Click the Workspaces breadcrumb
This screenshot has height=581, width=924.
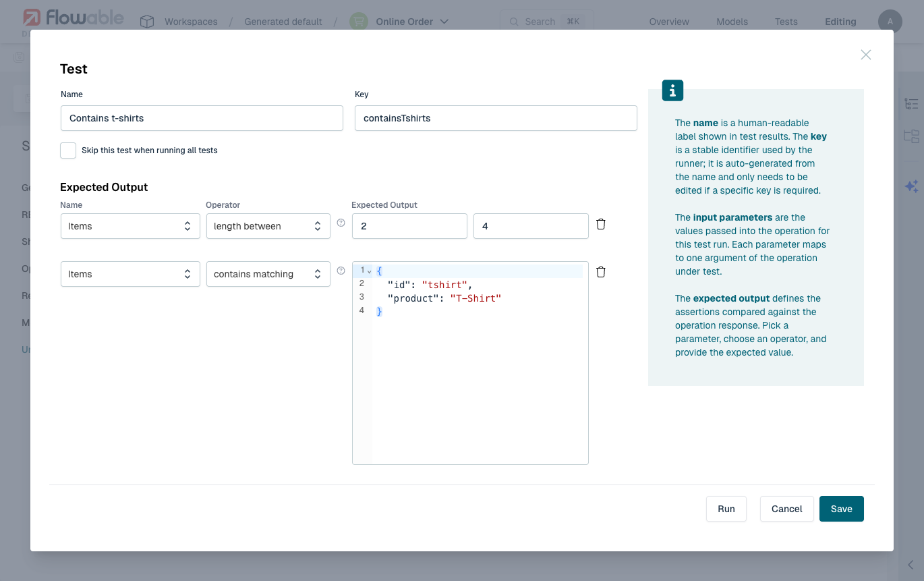(191, 22)
